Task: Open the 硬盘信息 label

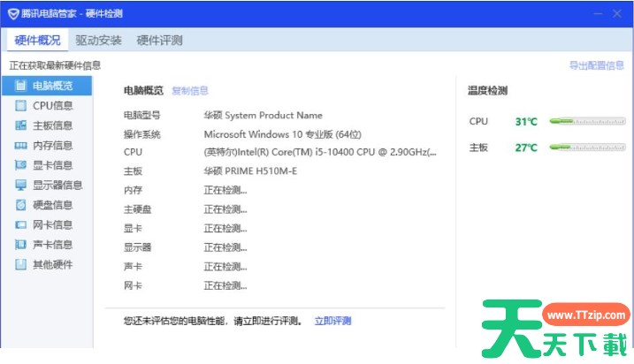Action: (52, 205)
